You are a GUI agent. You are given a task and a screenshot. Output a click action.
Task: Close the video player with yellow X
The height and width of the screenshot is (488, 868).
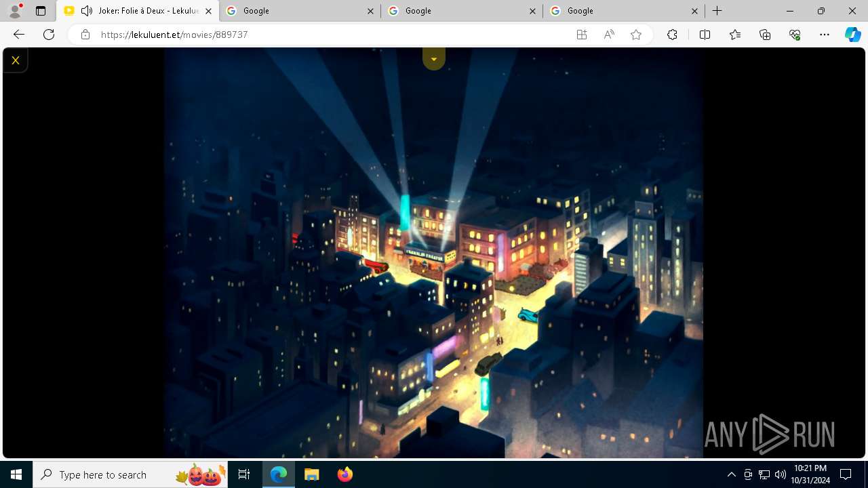15,60
